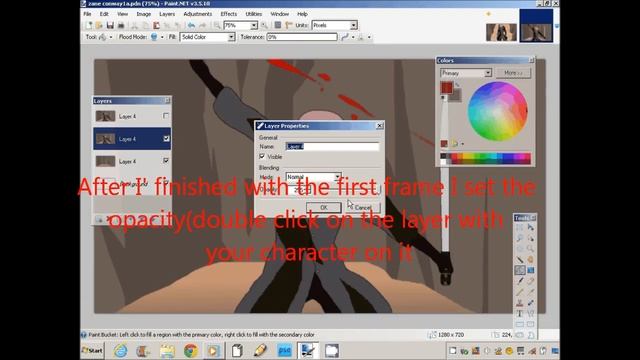Select the Color Picker tool

[531, 292]
